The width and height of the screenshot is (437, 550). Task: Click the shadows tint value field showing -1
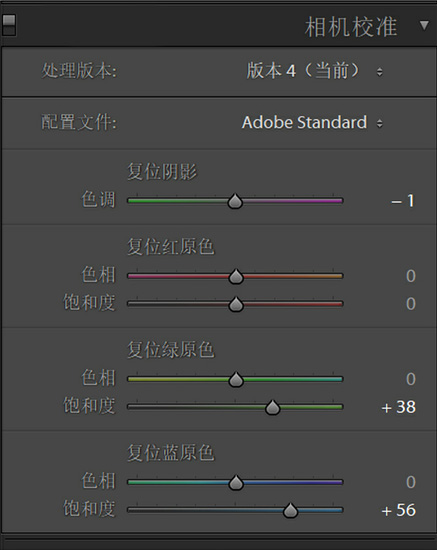(403, 201)
